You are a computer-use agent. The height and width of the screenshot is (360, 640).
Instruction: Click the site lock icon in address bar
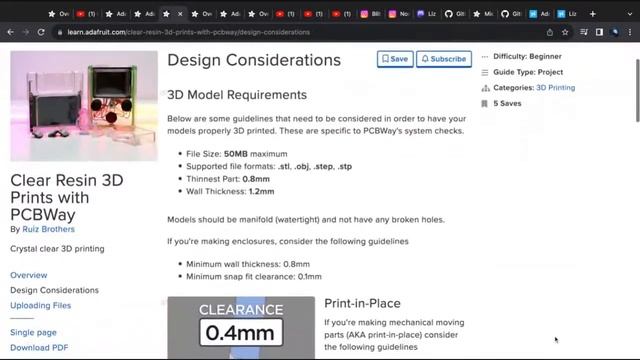coord(60,32)
